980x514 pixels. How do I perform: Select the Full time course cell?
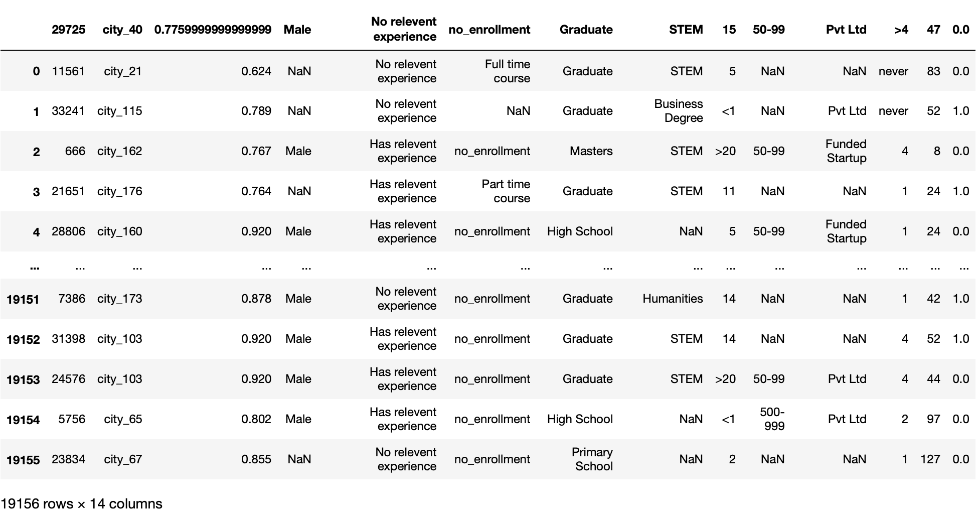coord(507,71)
